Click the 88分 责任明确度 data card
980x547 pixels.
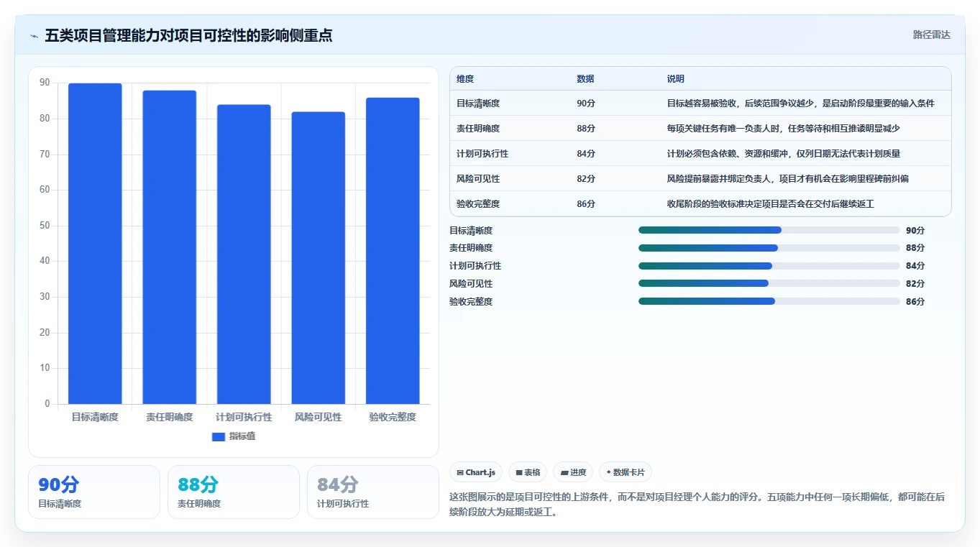coord(234,492)
